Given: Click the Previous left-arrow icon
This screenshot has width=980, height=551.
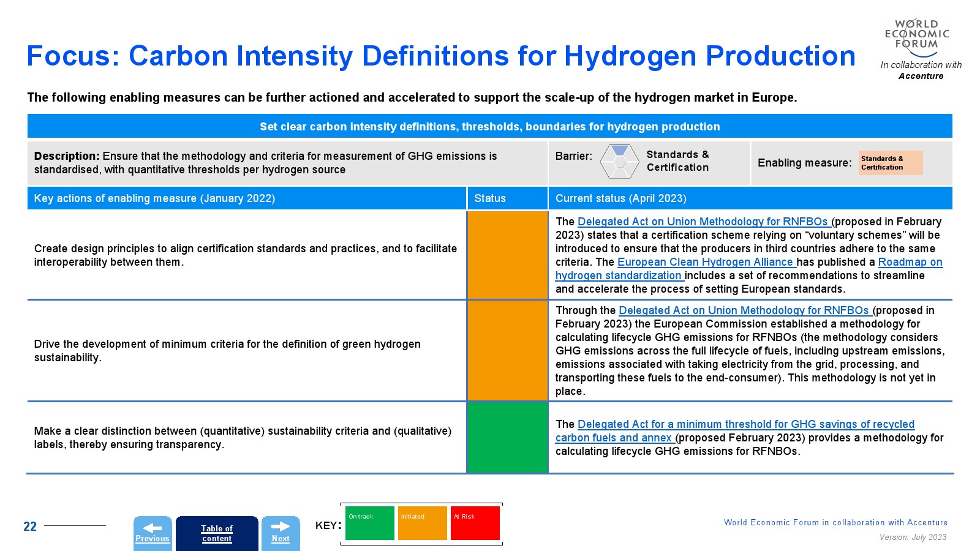Looking at the screenshot, I should tap(152, 527).
